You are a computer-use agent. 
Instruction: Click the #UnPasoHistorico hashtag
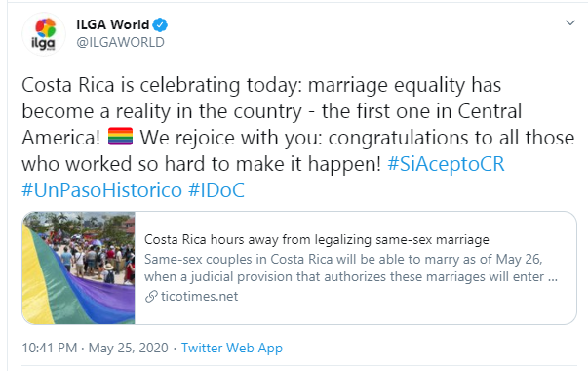(x=101, y=190)
